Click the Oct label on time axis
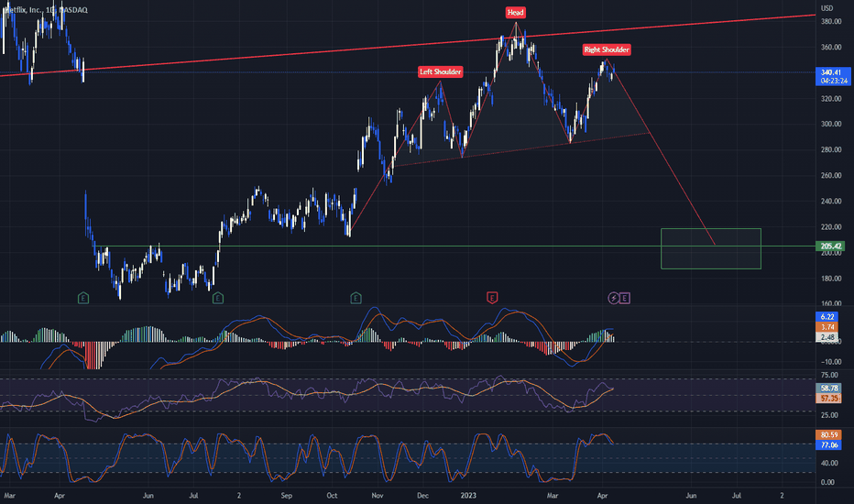Image resolution: width=854 pixels, height=504 pixels. pos(332,496)
